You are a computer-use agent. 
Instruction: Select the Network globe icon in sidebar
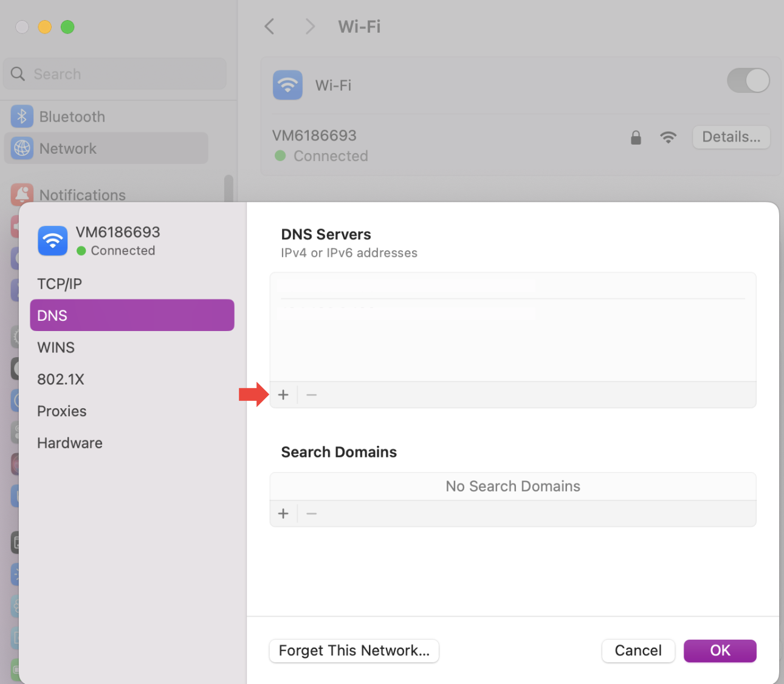tap(22, 148)
